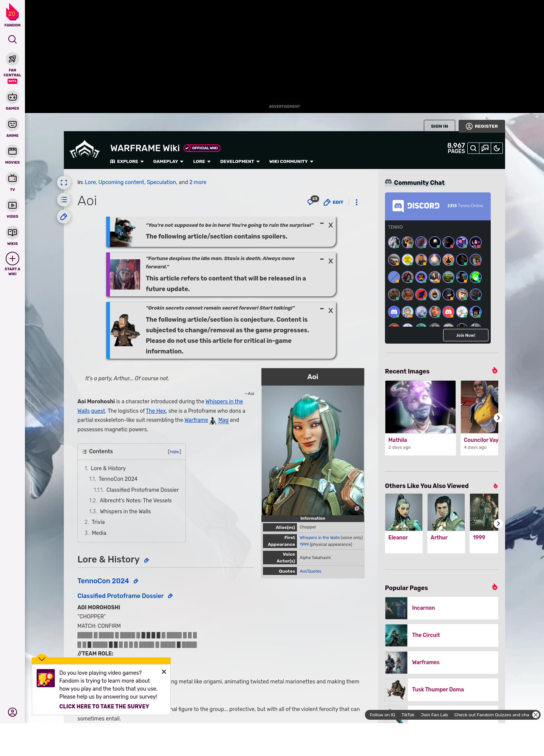This screenshot has width=544, height=756.
Task: Expand the Wiki Community menu
Action: (291, 161)
